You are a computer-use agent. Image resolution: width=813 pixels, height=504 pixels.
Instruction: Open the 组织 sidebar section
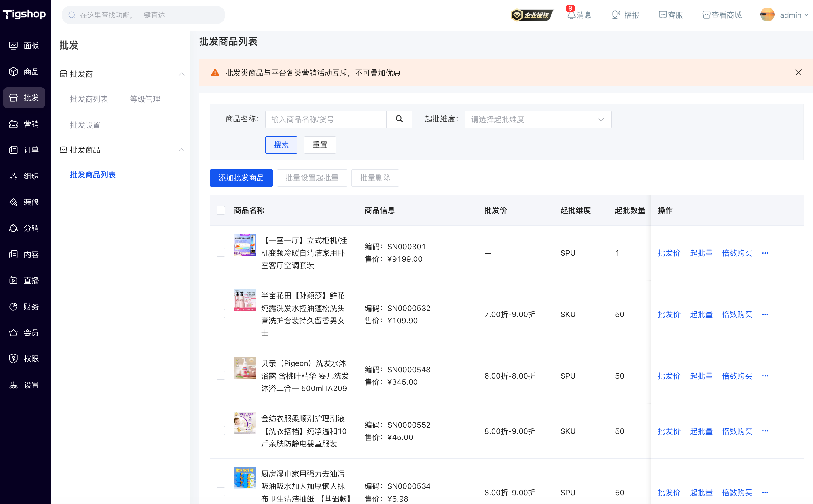pos(24,176)
